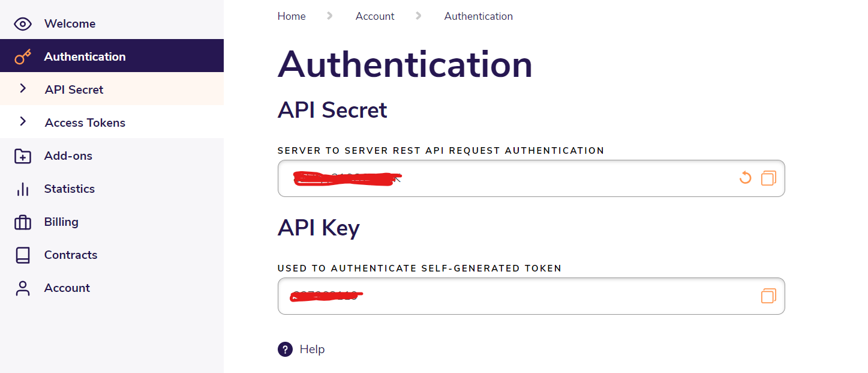Click the API Secret input field
This screenshot has width=868, height=373.
[x=540, y=178]
